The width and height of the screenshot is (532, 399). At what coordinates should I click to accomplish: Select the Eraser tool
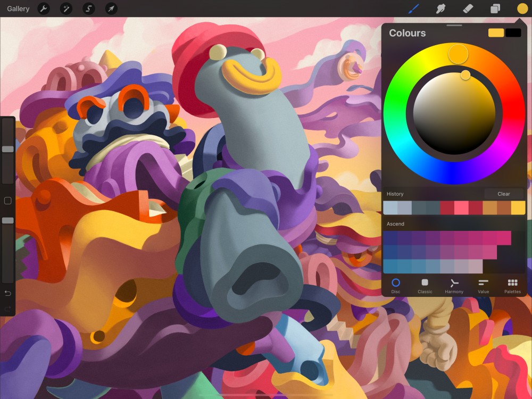(x=467, y=9)
